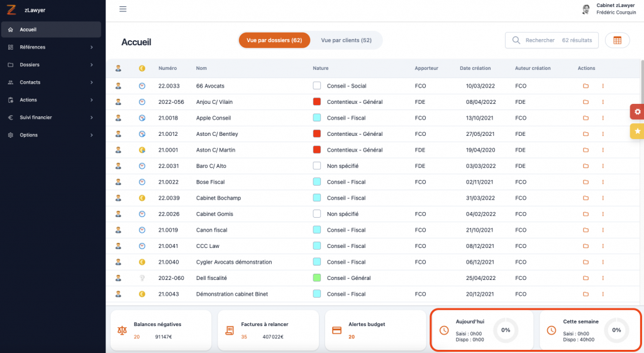Click the red settings gear side tab
The image size is (644, 353).
click(637, 112)
